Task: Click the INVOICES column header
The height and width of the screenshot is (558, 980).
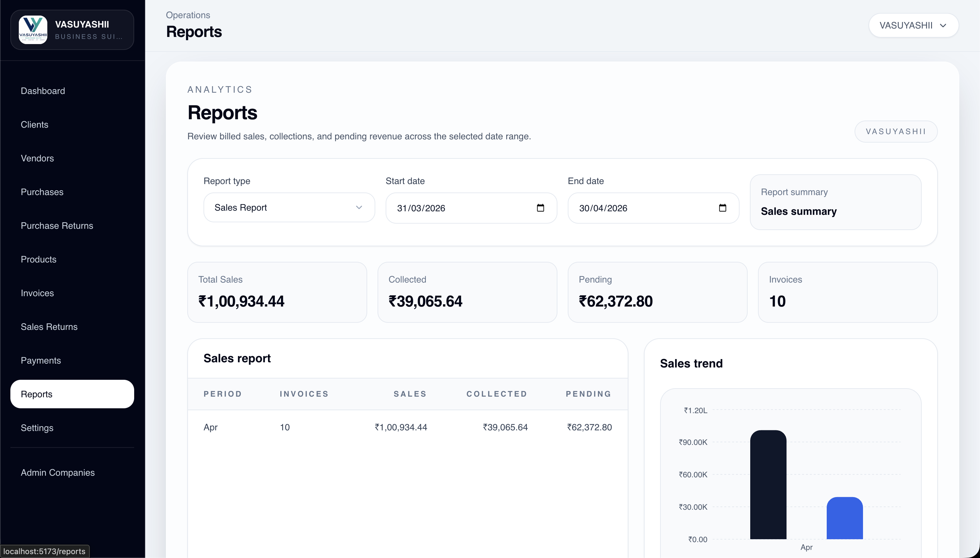Action: 304,394
